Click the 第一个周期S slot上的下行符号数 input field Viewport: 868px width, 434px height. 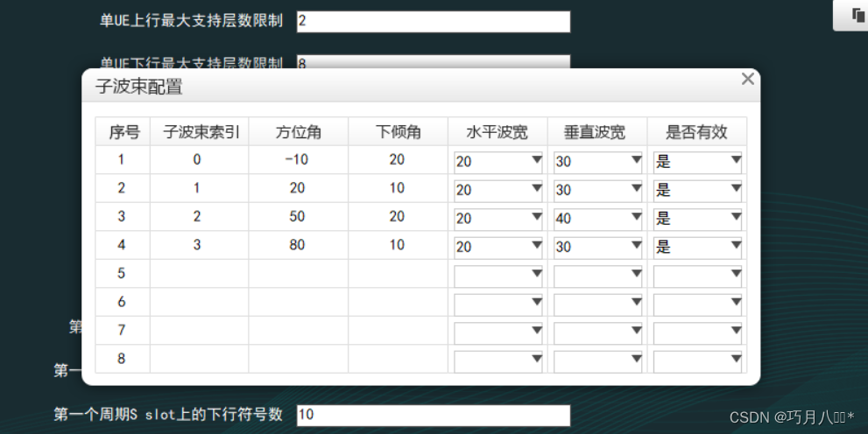click(x=433, y=416)
